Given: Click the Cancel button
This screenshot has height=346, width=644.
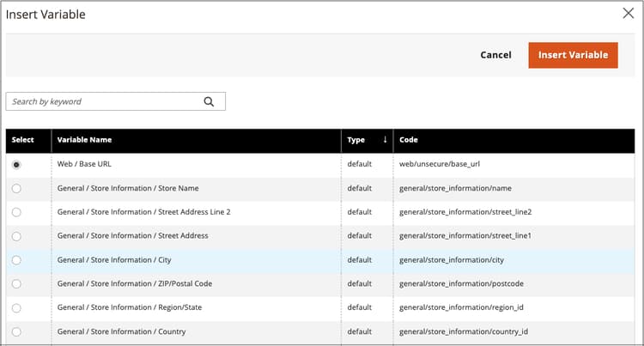Looking at the screenshot, I should (495, 55).
